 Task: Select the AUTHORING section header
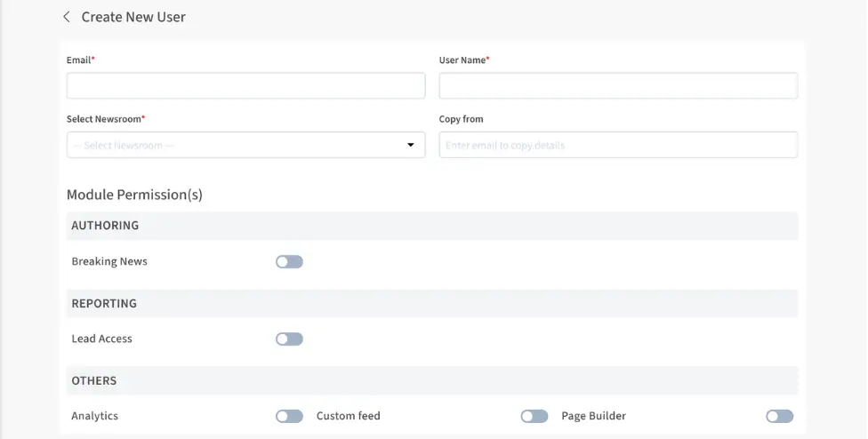point(432,226)
